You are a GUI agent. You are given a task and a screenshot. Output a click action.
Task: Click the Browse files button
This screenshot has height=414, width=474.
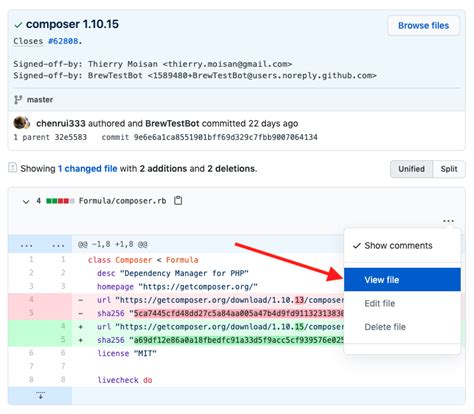423,26
